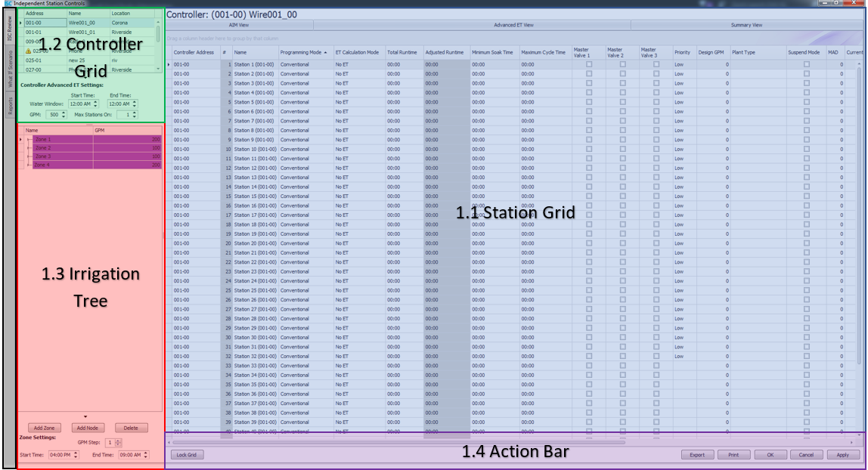This screenshot has width=868, height=470.
Task: Click the Print button
Action: coord(733,455)
